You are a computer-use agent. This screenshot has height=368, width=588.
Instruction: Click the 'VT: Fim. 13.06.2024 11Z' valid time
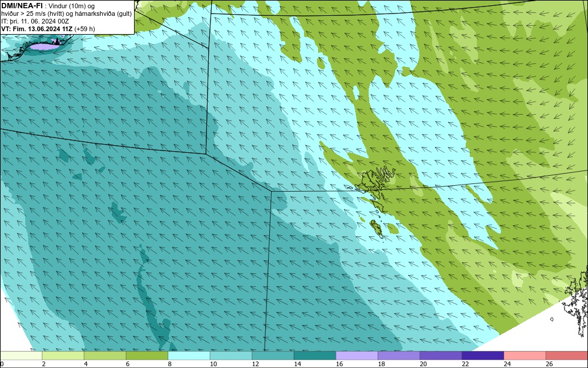click(36, 29)
